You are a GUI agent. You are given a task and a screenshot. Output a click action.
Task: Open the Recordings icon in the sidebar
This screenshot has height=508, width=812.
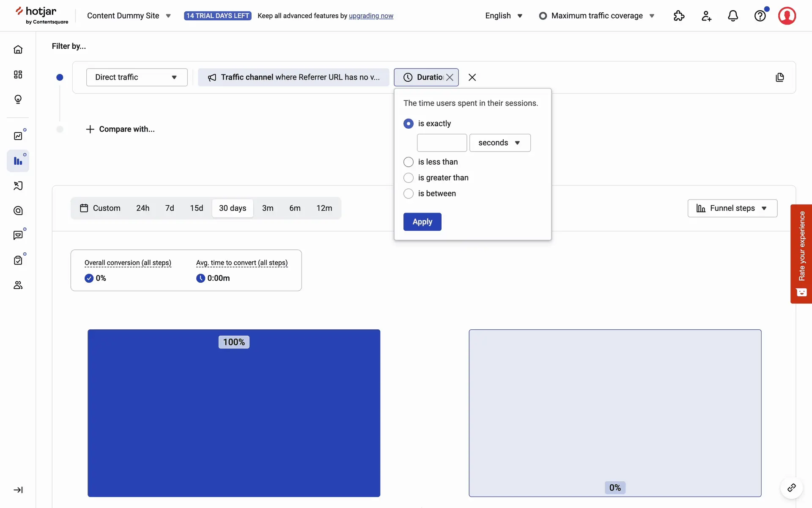coord(18,186)
